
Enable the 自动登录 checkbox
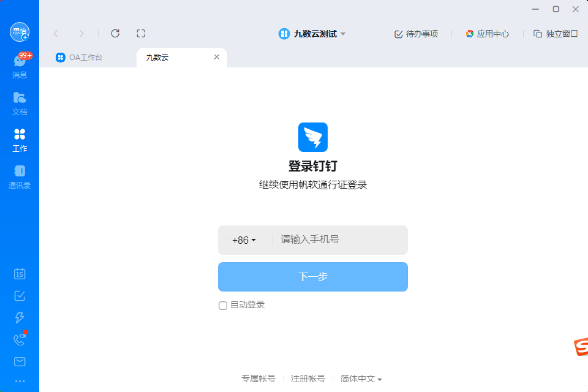point(223,306)
